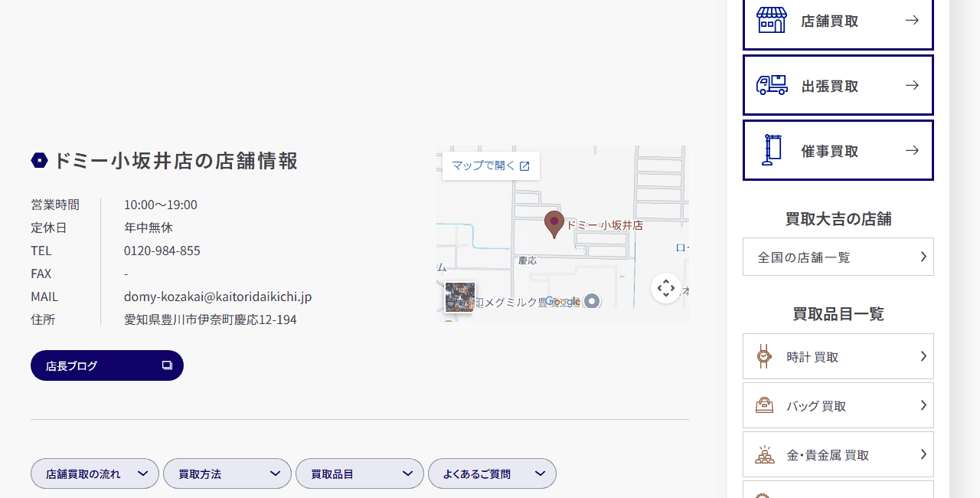Open the 時計 買取 link
This screenshot has height=498, width=980.
click(x=838, y=356)
